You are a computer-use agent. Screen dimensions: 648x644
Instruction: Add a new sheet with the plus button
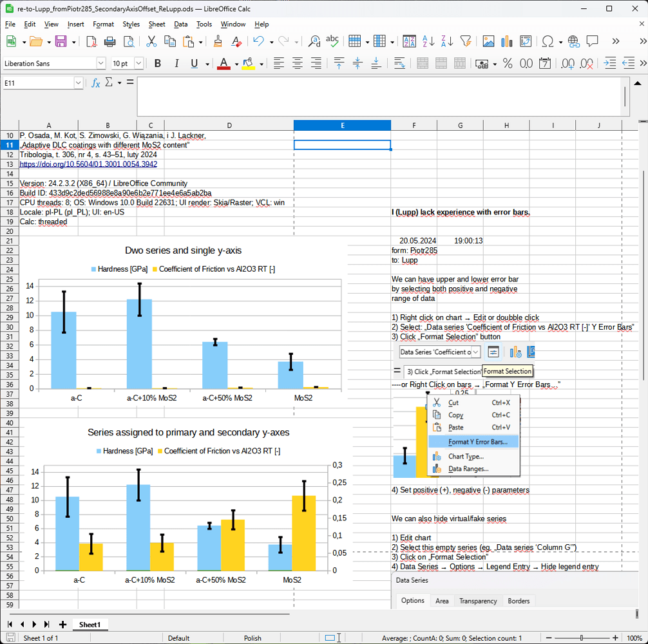(x=61, y=624)
